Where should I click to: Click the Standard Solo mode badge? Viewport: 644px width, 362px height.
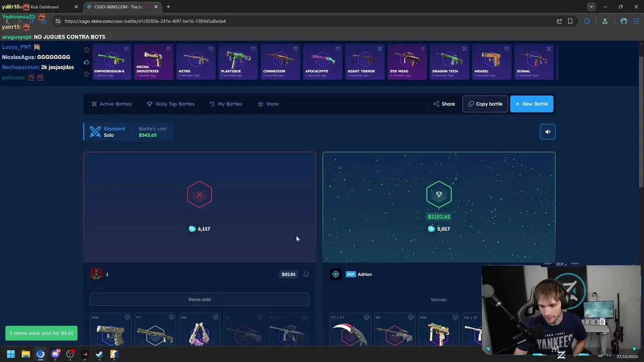[x=108, y=132]
